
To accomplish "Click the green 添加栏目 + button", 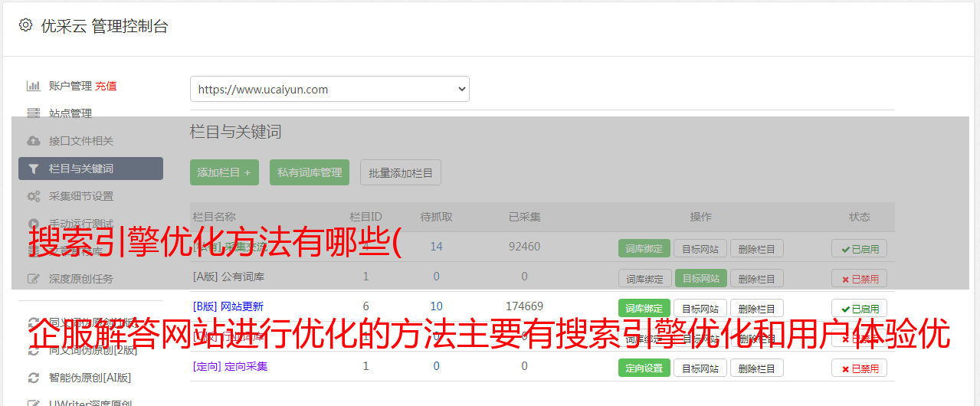I will (225, 172).
